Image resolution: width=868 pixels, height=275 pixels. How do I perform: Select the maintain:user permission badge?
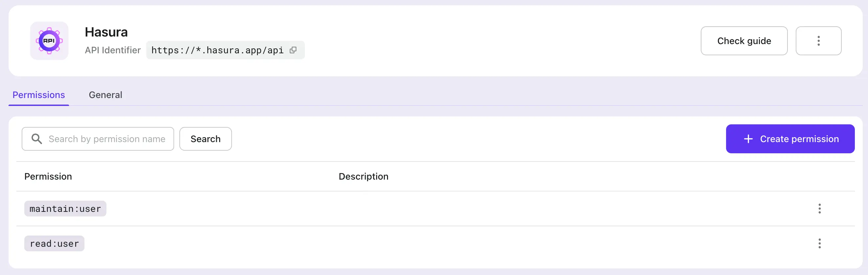click(x=65, y=209)
